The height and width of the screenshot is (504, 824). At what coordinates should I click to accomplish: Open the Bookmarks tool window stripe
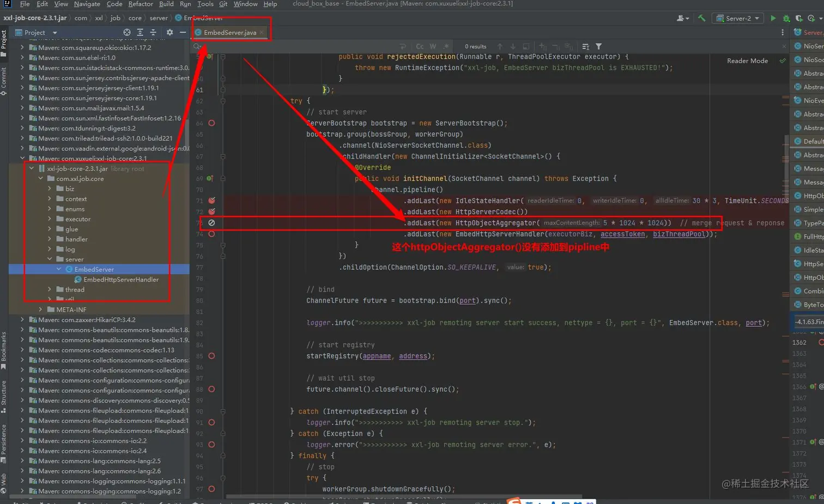pyautogui.click(x=4, y=350)
